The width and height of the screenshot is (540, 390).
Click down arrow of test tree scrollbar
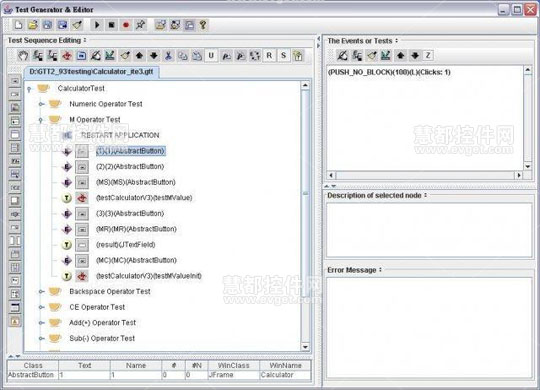pos(305,347)
